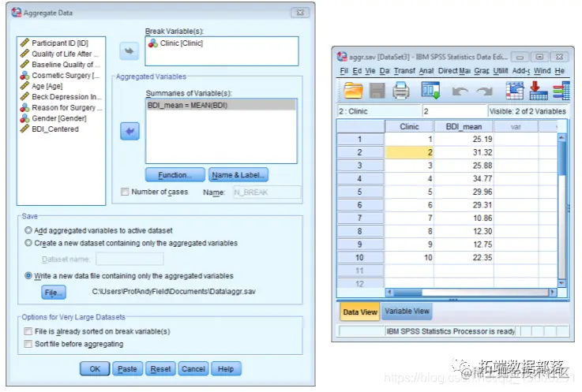Click the horizontal scrollbar in data grid
This screenshot has width=582, height=392.
[471, 293]
